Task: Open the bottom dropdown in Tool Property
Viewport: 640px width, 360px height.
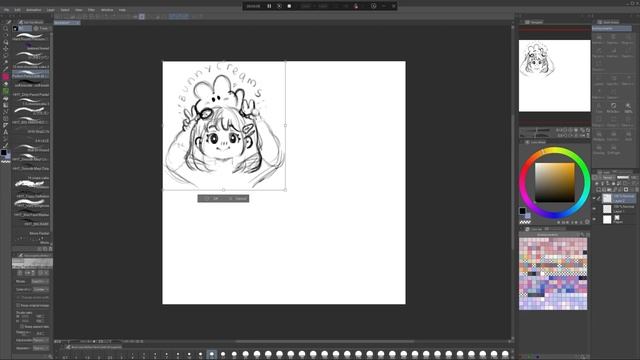Action: coord(40,348)
